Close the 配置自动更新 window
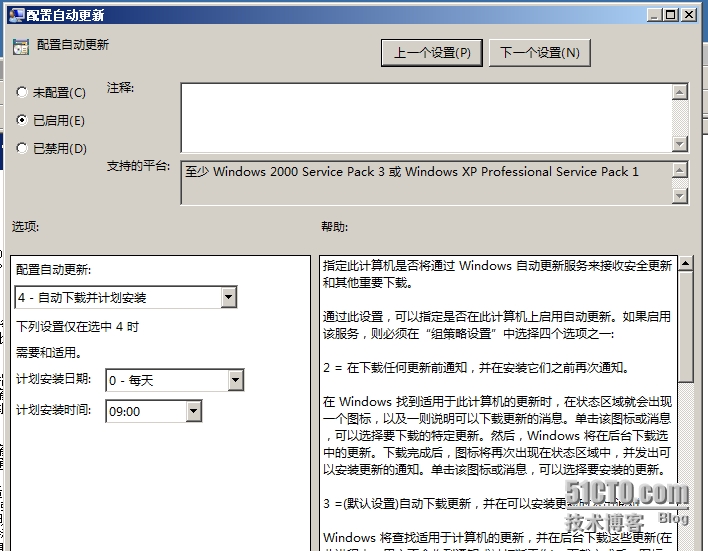Image resolution: width=708 pixels, height=551 pixels. tap(689, 15)
